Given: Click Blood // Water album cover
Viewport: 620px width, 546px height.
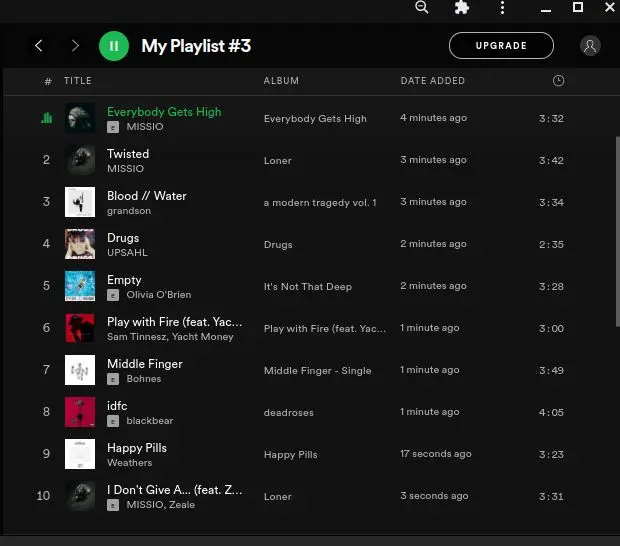Looking at the screenshot, I should 80,202.
